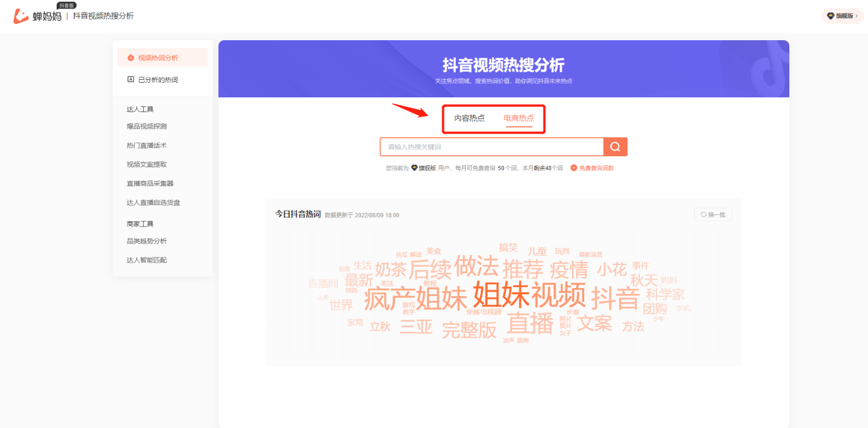Viewport: 868px width, 428px height.
Task: Click the hot word 推荐
Action: click(x=523, y=268)
